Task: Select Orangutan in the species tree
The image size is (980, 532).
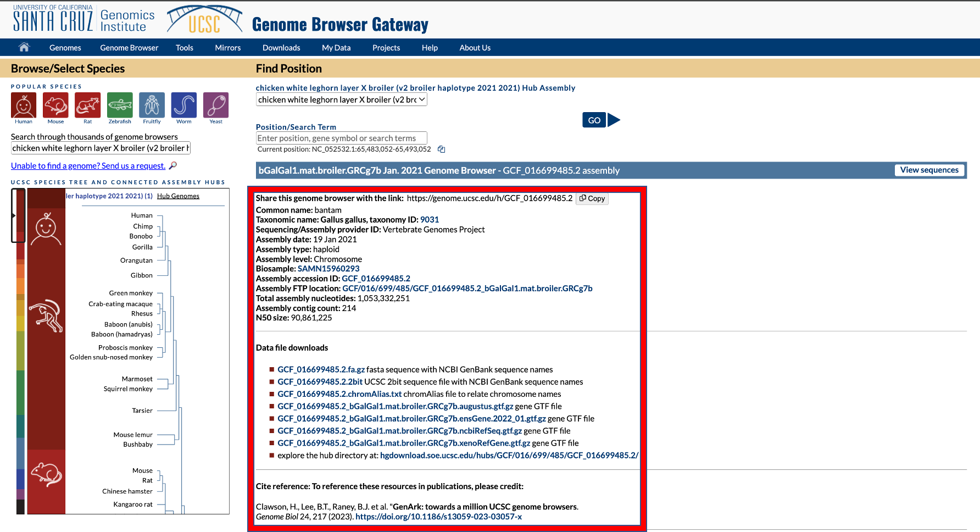Action: (x=136, y=261)
